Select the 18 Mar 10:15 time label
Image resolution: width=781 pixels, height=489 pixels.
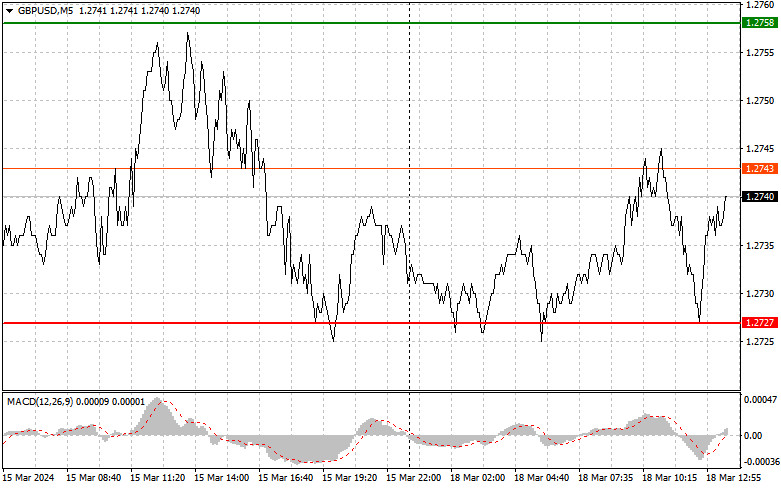[669, 478]
